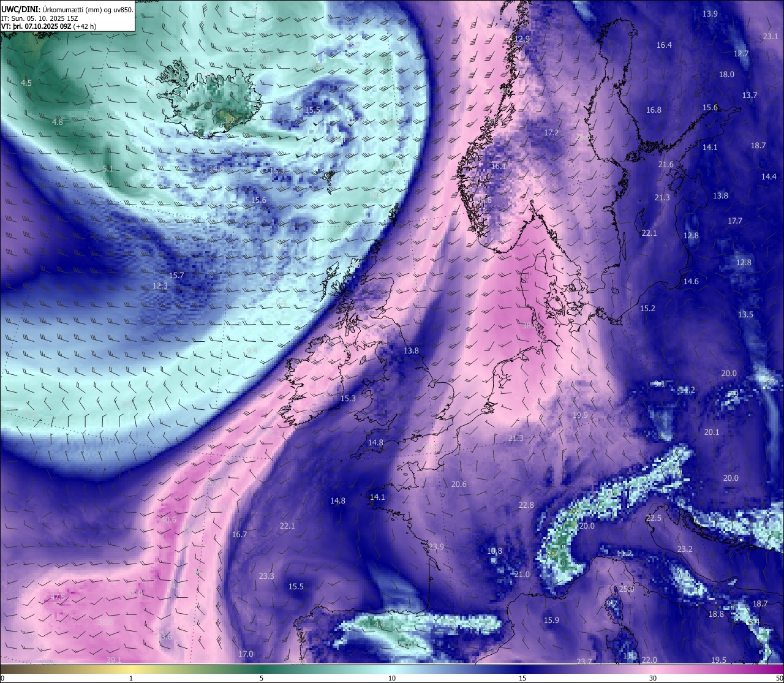Click the 39.1 value label
The image size is (784, 683).
(x=114, y=660)
